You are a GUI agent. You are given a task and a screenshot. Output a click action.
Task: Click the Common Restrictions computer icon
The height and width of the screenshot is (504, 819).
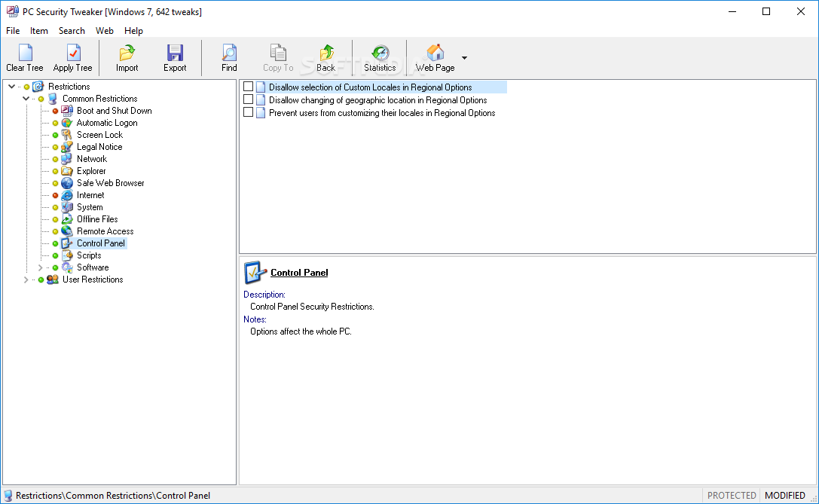52,99
